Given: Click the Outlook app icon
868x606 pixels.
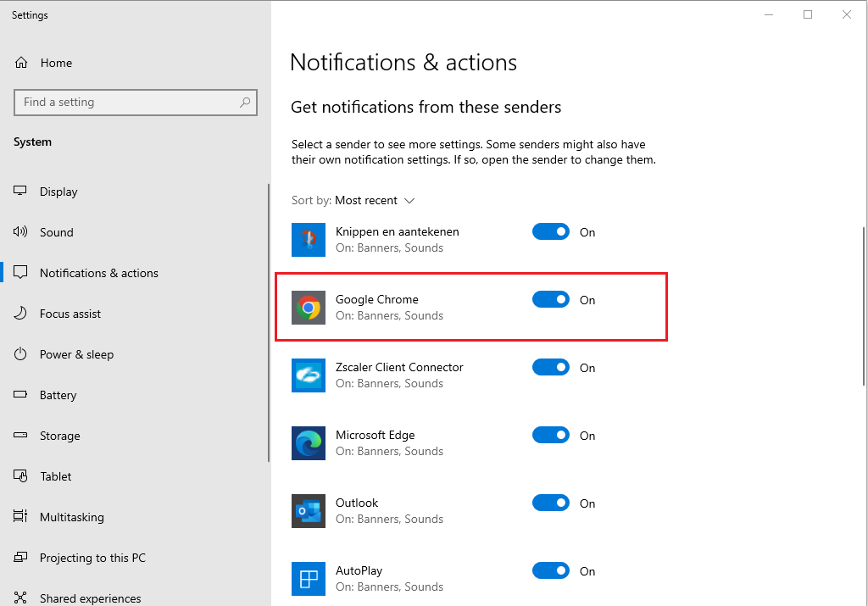Looking at the screenshot, I should [308, 511].
